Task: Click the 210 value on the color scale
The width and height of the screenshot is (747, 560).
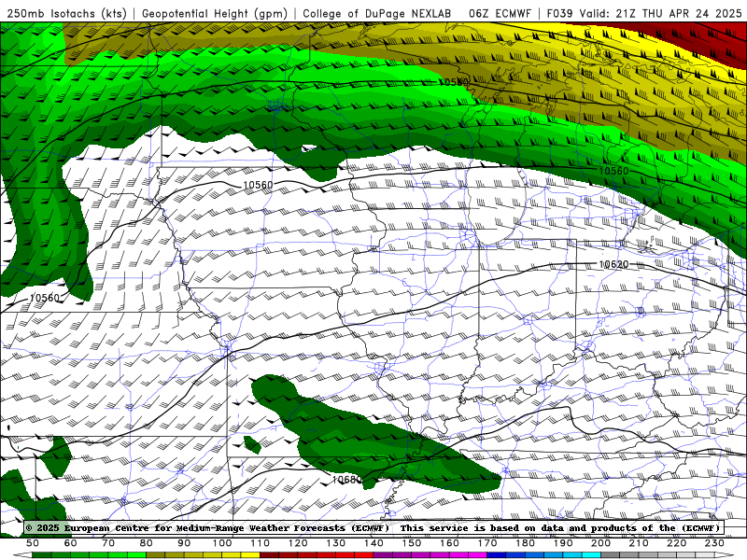Action: (x=639, y=543)
